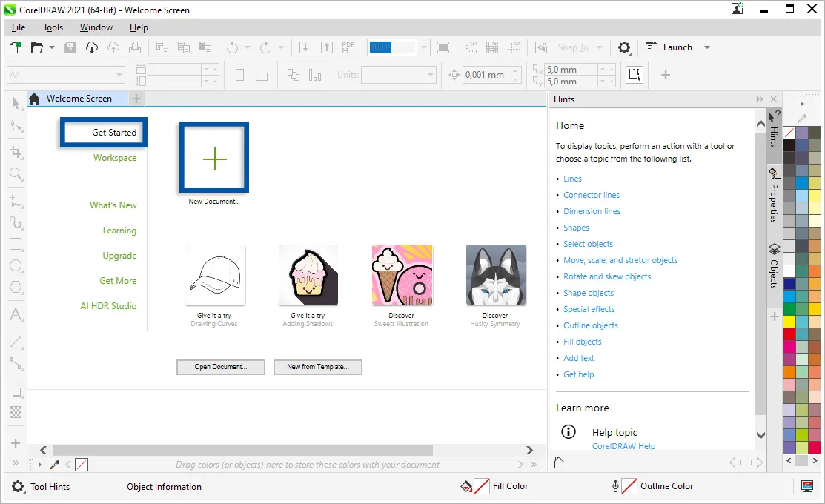Switch to the Properties docker tab
This screenshot has width=825, height=504.
point(774,194)
